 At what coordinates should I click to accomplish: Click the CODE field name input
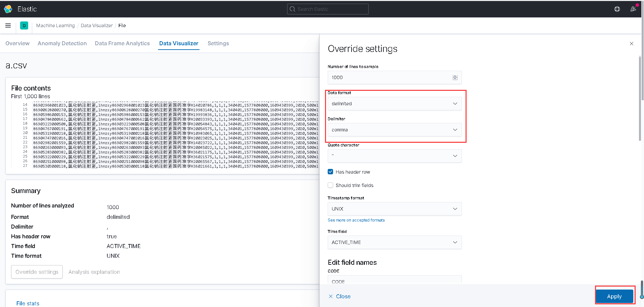(x=394, y=281)
